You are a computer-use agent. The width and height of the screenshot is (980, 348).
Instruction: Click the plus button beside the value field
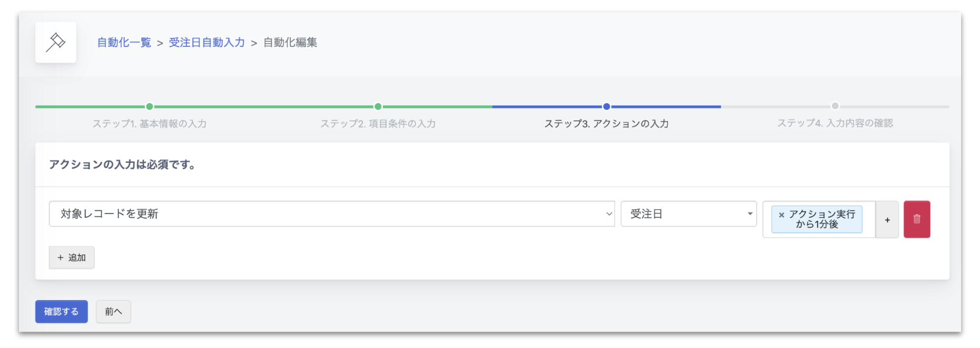click(x=887, y=220)
